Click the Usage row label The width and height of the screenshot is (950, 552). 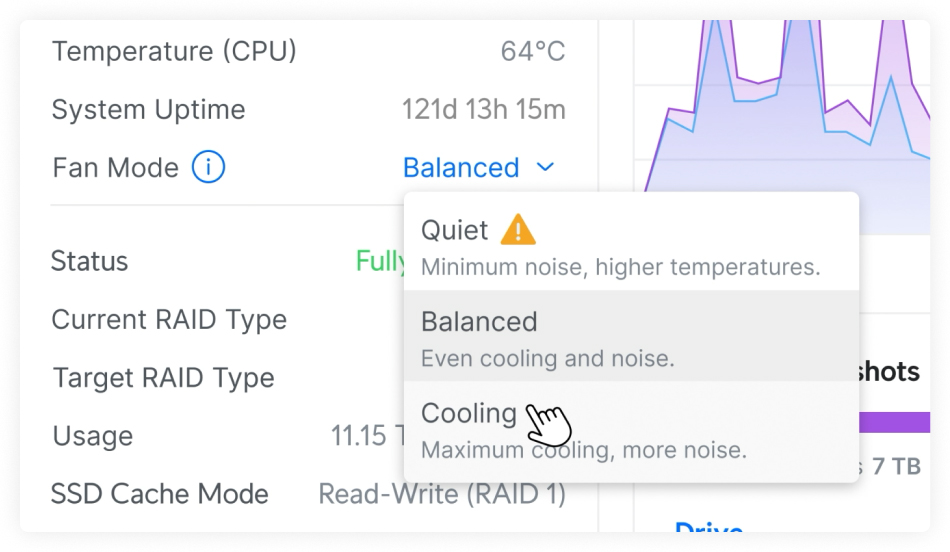coord(92,436)
